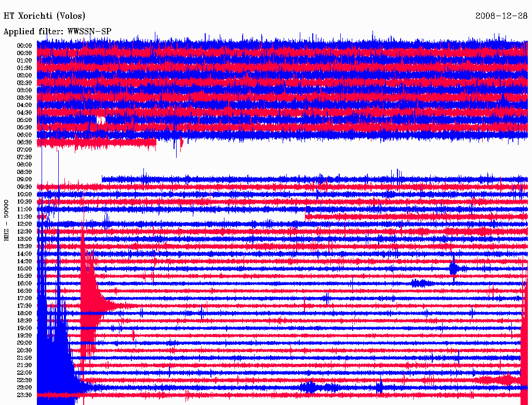Click the blue burst on 16:00 trace

point(421,283)
